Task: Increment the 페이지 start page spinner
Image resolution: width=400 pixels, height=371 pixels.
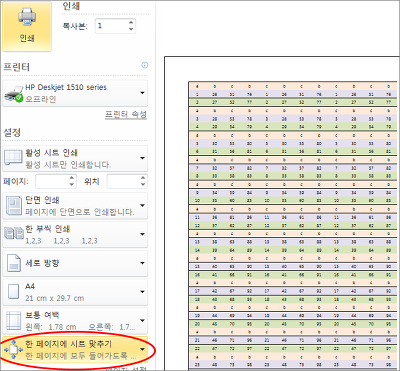Action: 72,178
